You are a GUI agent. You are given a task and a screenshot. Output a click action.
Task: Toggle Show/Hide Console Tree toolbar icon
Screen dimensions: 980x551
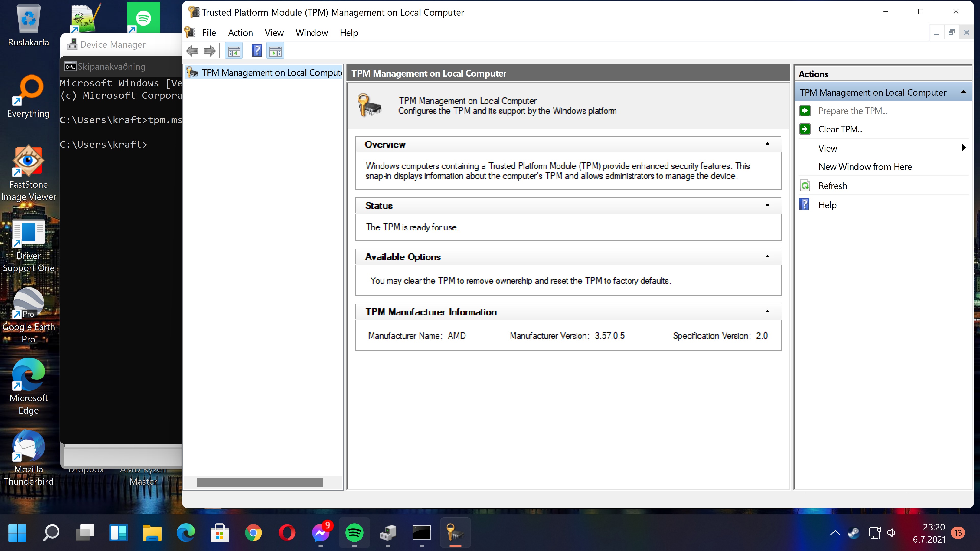(x=234, y=51)
